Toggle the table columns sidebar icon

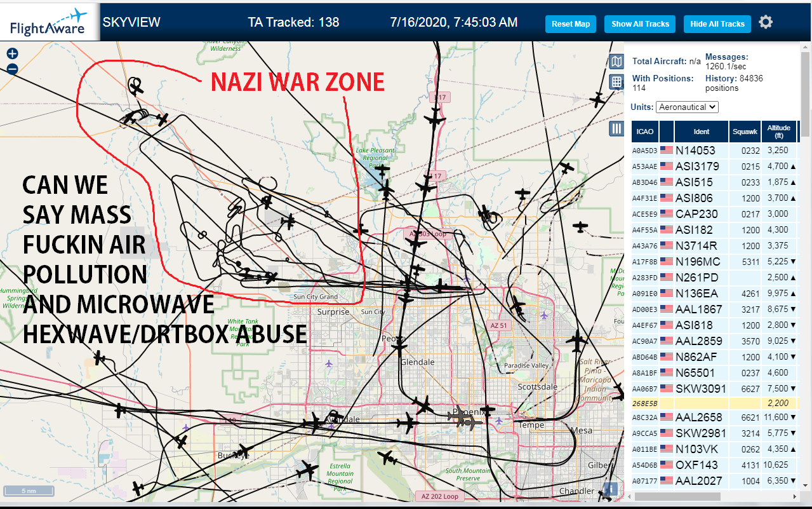pos(616,129)
